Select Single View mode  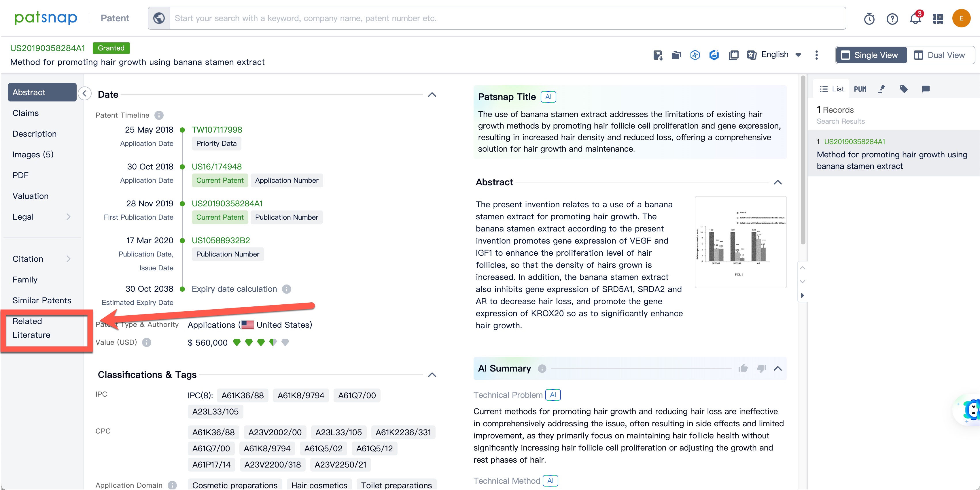click(x=870, y=55)
